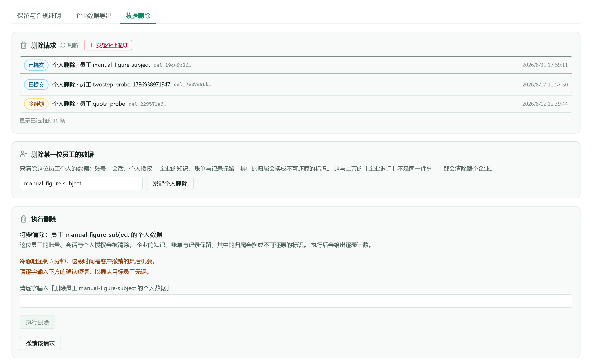Select the quota_probe deletion request row
The image size is (592, 364).
(x=296, y=104)
